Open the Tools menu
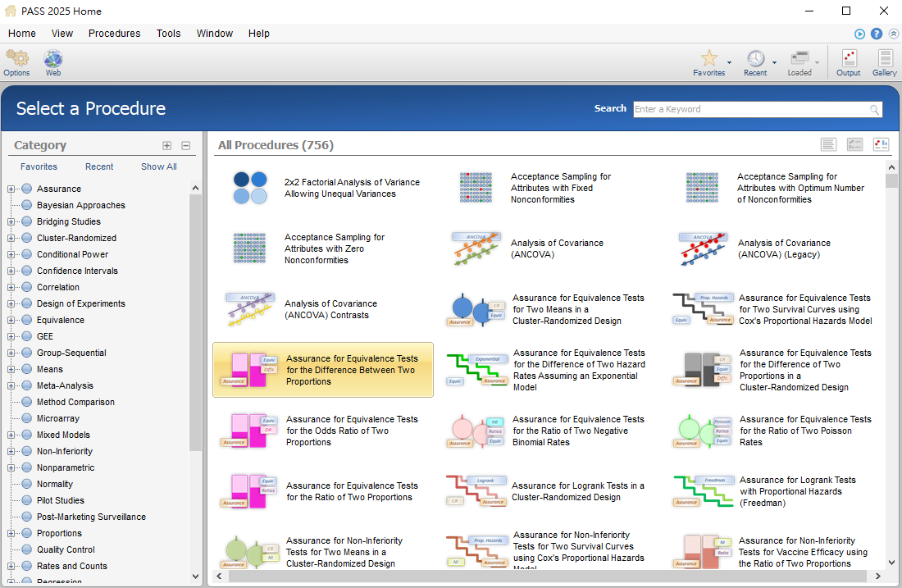Screen dimensions: 902x588 pyautogui.click(x=168, y=34)
